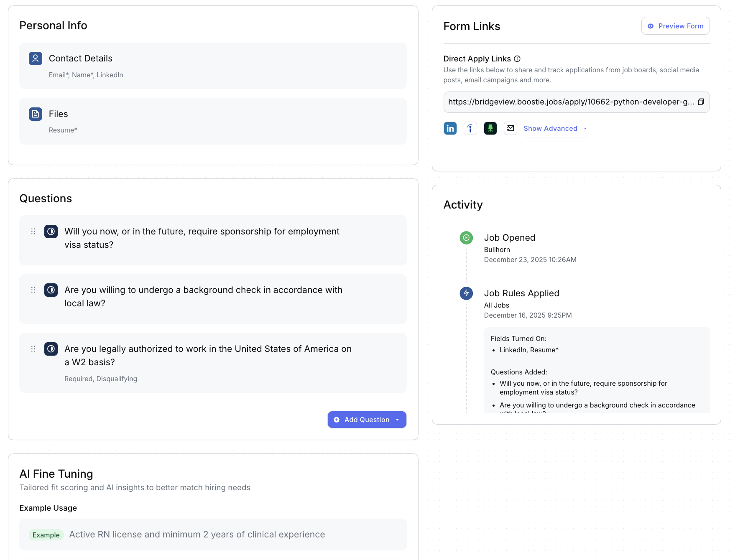This screenshot has height=560, width=730.
Task: Click the Job Rules Applied lightning icon
Action: click(x=466, y=293)
